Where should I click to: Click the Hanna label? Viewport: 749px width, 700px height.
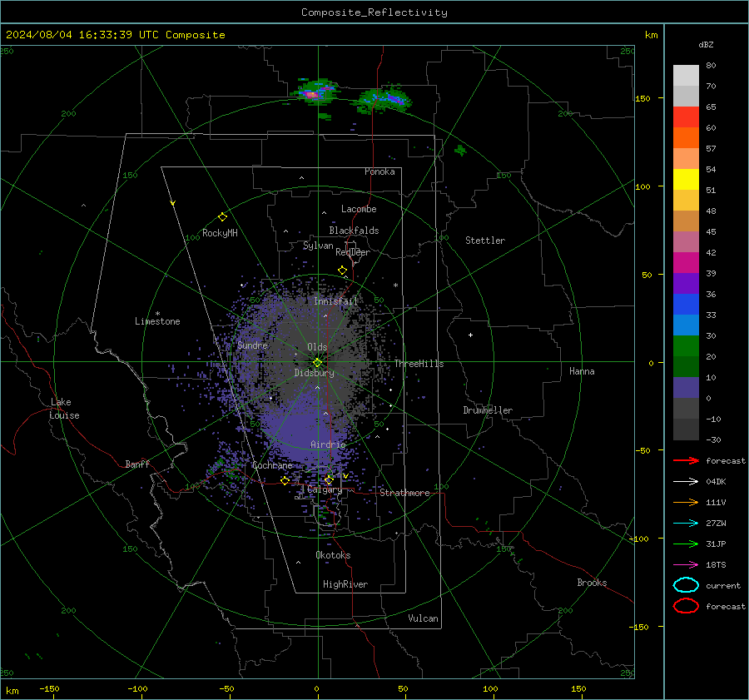coord(582,371)
